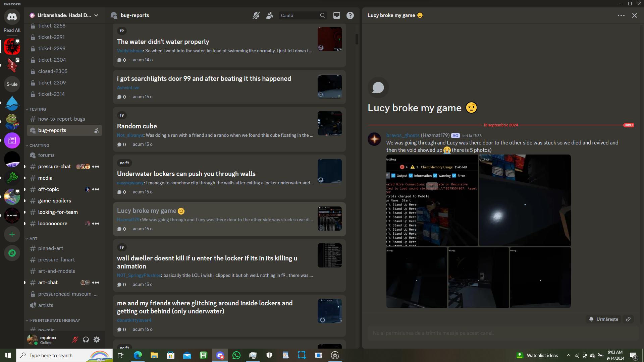644x362 pixels.
Task: Toggle the Urmărește follow bell button
Action: pos(604,319)
